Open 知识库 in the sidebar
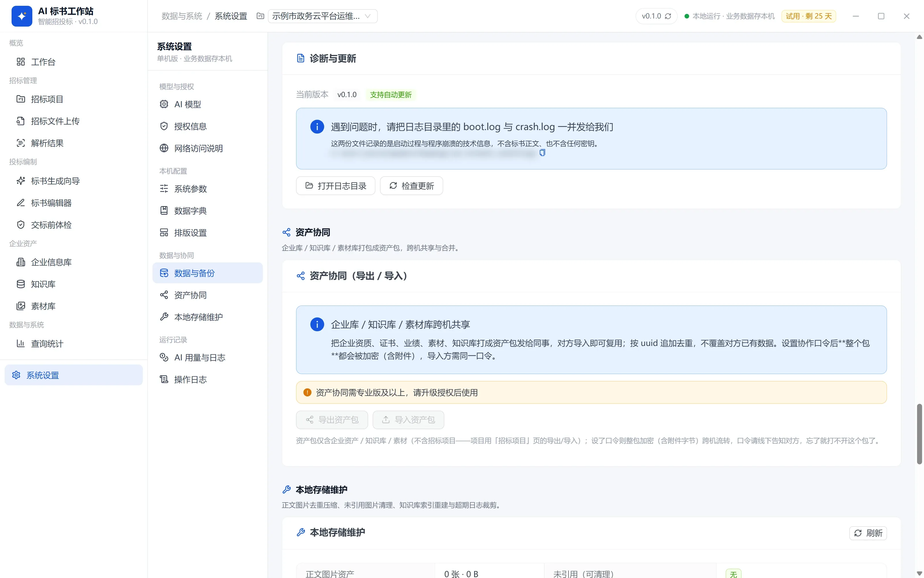Viewport: 924px width, 578px height. (74, 284)
